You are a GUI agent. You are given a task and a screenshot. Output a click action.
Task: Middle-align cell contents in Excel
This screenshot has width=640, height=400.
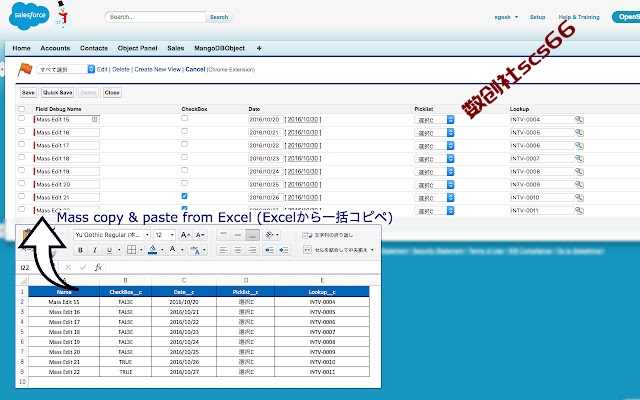[x=238, y=235]
